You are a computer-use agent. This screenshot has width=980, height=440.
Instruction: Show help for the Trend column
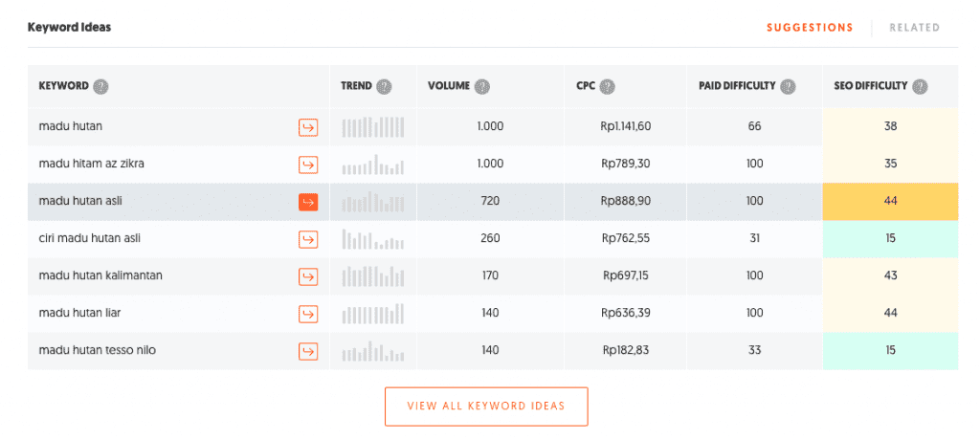click(384, 86)
